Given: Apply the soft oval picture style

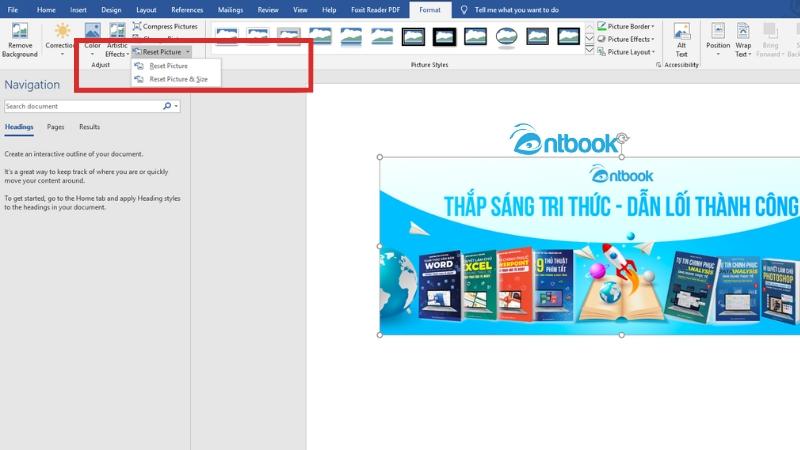Looking at the screenshot, I should [506, 37].
